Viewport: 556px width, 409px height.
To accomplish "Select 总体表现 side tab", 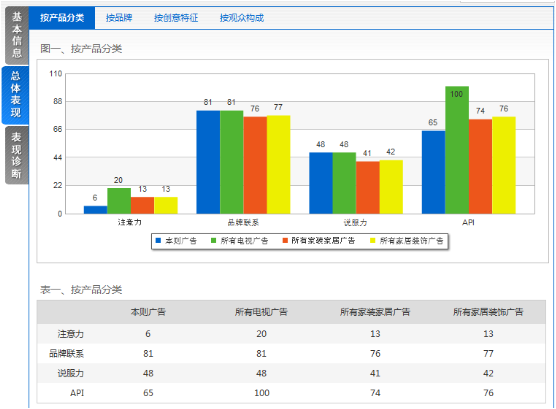I will tap(16, 94).
